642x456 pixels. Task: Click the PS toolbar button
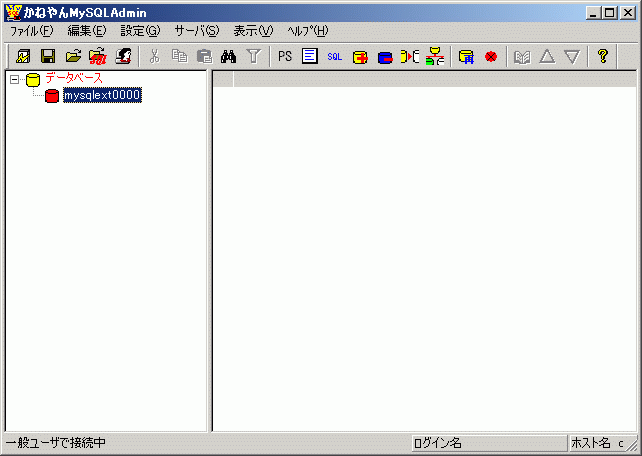(x=285, y=56)
